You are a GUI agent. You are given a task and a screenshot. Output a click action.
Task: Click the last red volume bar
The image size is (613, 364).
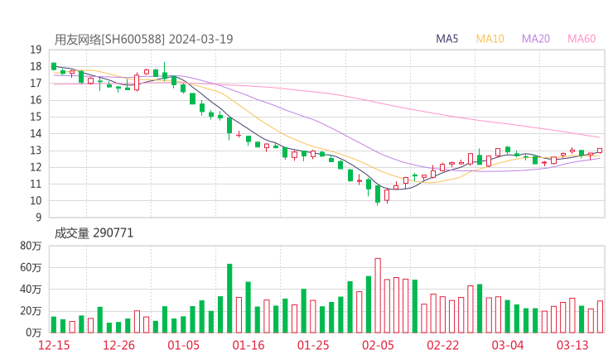point(600,317)
